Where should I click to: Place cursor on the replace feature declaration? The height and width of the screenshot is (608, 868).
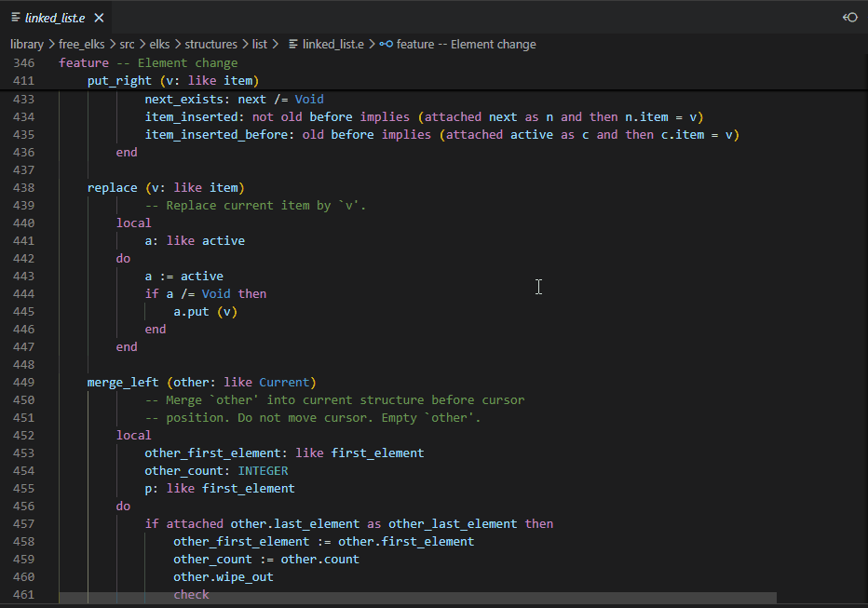[112, 186]
